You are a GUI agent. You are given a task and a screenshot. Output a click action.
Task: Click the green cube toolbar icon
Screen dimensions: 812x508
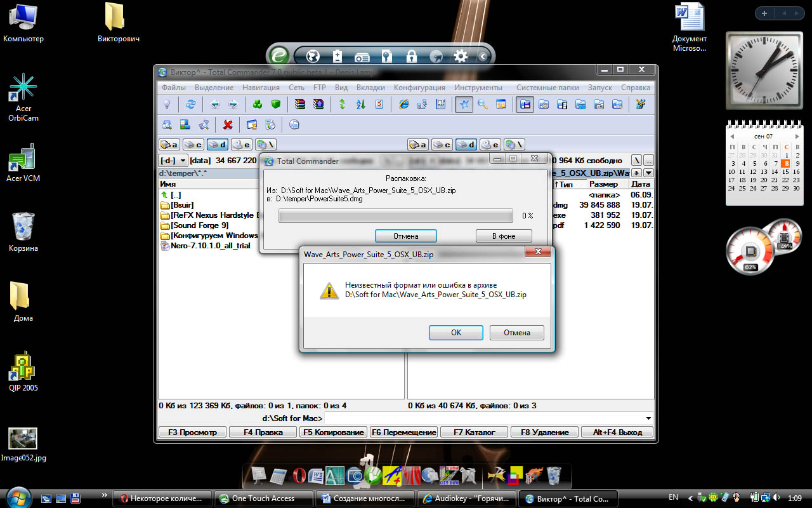(275, 105)
